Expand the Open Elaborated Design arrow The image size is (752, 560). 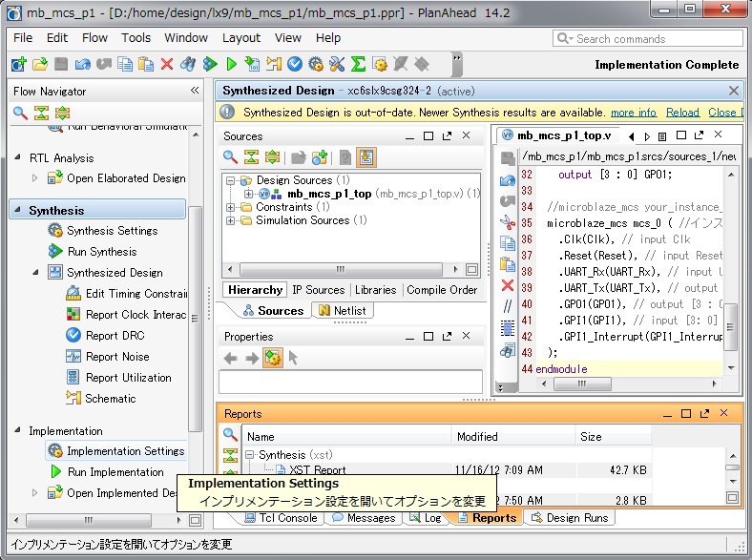[x=35, y=177]
